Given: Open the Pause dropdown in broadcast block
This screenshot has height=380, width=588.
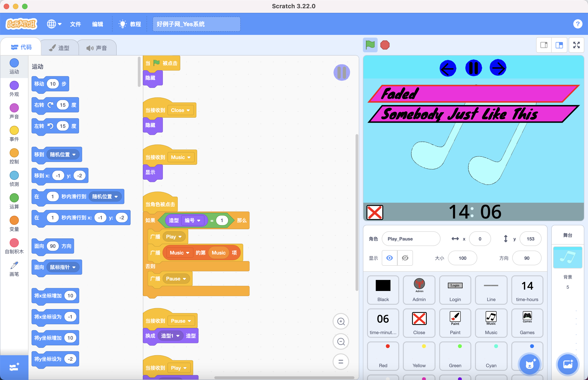Looking at the screenshot, I should click(x=176, y=279).
